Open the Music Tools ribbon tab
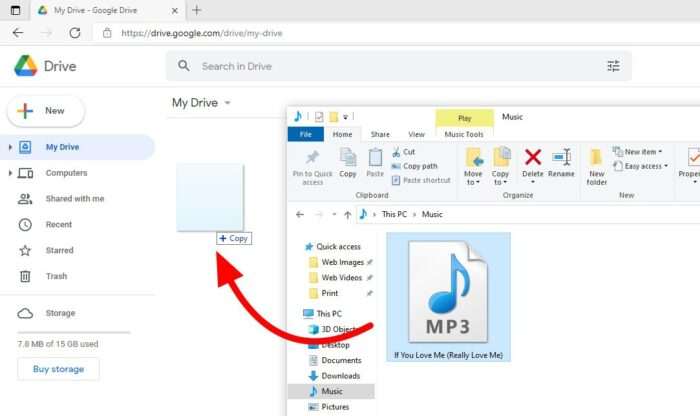Viewport: 700px width, 416px height. pyautogui.click(x=464, y=134)
